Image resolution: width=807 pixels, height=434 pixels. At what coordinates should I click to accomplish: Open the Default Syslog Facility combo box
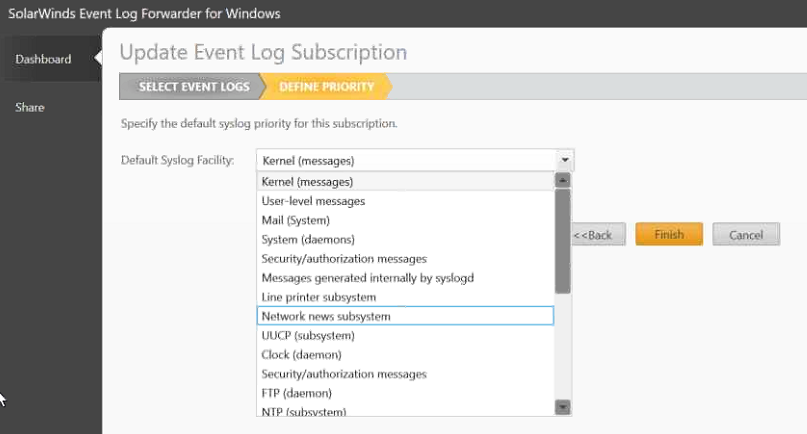click(x=415, y=161)
